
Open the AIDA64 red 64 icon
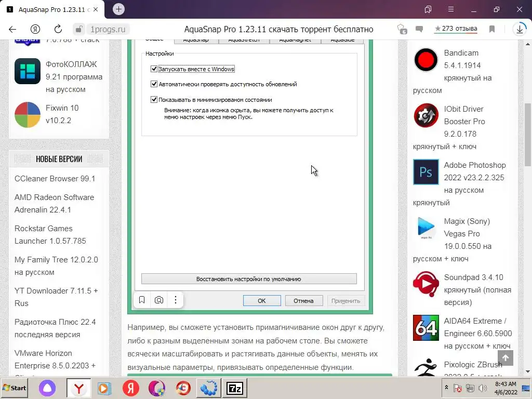(426, 328)
